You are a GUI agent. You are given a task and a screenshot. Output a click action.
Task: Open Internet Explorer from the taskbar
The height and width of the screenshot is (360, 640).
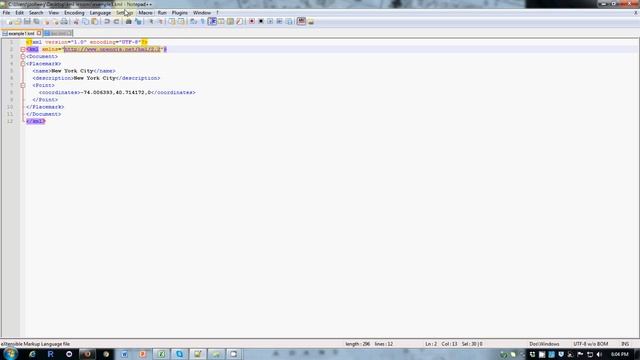pos(32,354)
